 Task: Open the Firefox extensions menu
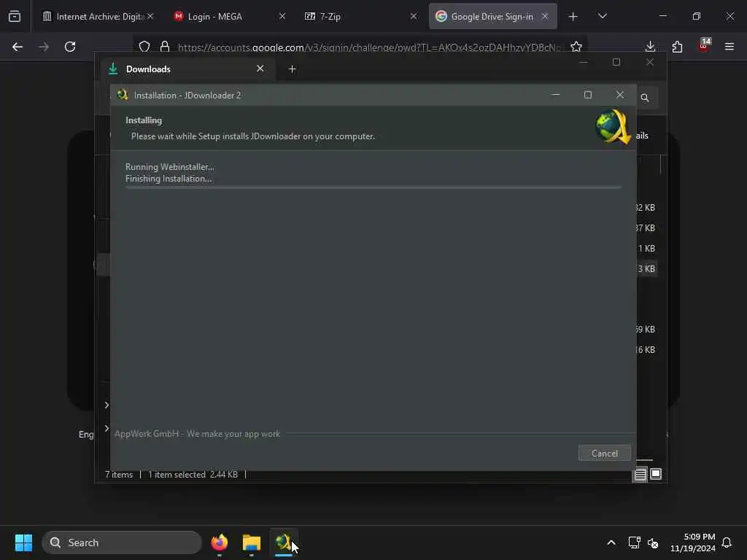(x=677, y=47)
